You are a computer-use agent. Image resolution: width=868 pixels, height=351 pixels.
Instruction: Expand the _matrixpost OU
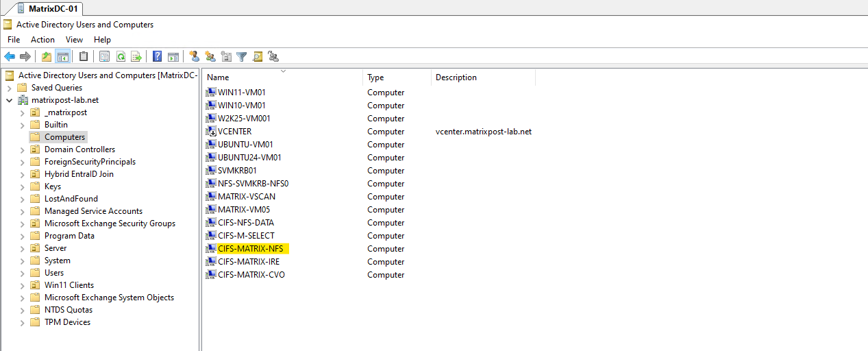point(22,112)
